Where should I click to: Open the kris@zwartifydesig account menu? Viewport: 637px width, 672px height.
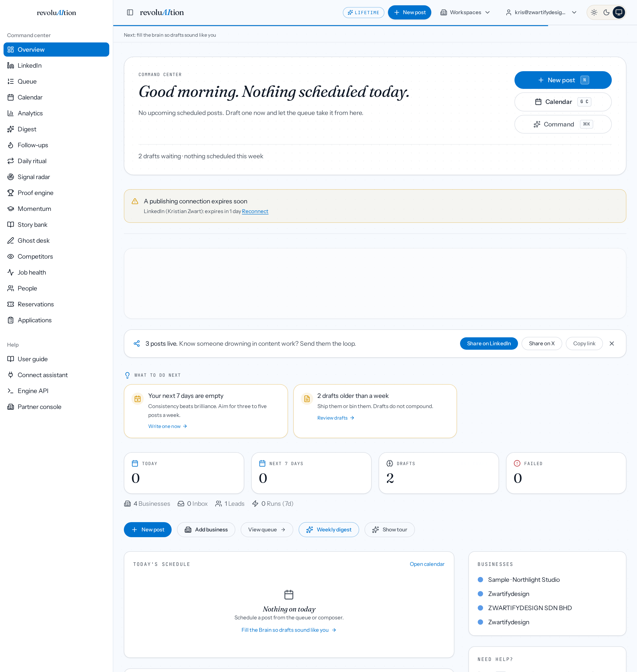pyautogui.click(x=541, y=13)
